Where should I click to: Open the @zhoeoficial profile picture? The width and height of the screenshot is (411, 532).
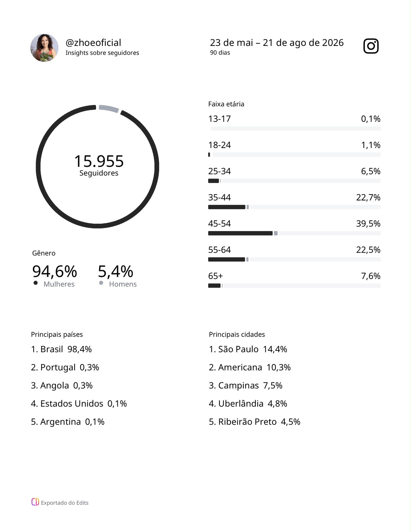pyautogui.click(x=44, y=48)
